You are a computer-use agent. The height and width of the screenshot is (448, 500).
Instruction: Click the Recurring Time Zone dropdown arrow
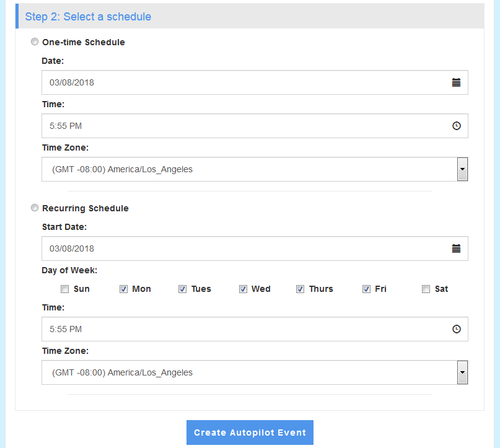click(x=462, y=372)
